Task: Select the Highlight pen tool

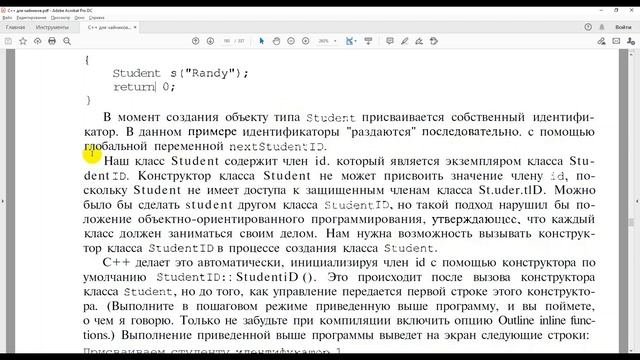Action: (x=404, y=41)
